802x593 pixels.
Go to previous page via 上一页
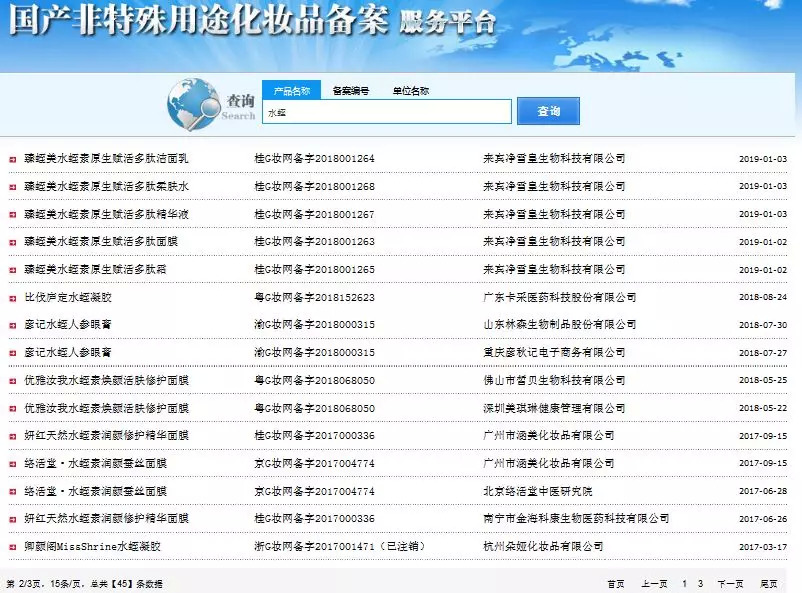654,584
